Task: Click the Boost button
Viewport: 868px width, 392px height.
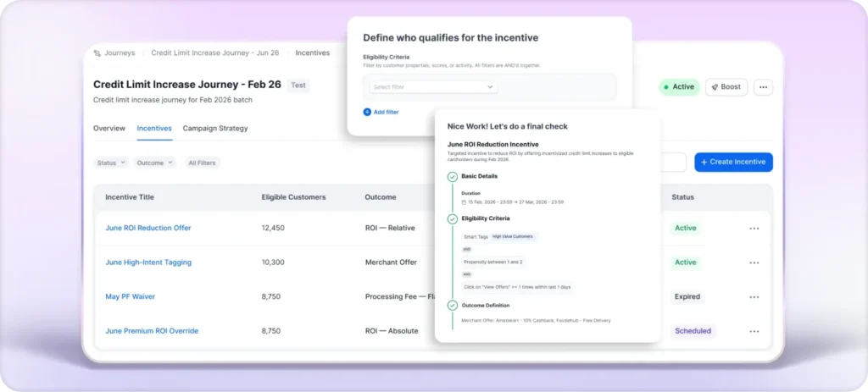Action: (725, 87)
